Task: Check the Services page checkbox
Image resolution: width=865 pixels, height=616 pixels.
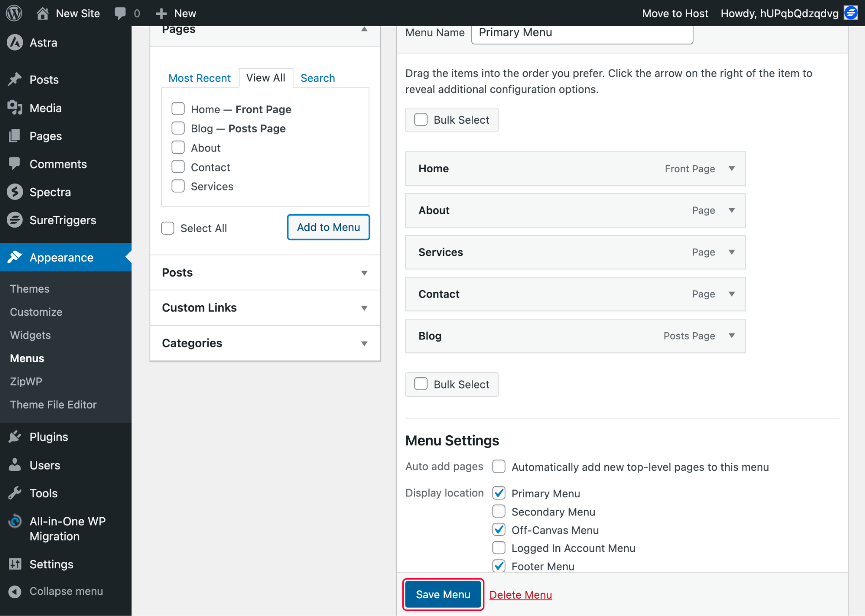Action: pos(178,186)
